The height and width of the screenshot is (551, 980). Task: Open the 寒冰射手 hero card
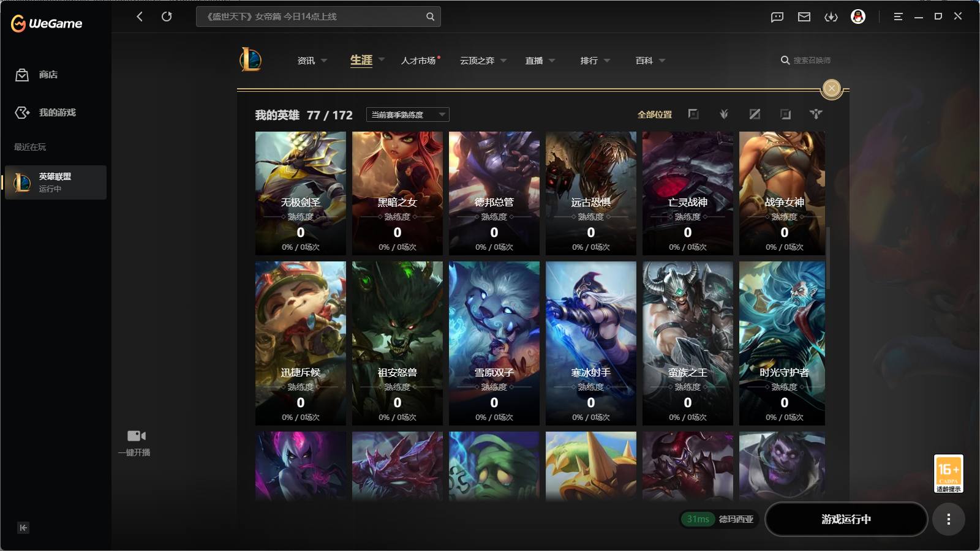click(591, 343)
